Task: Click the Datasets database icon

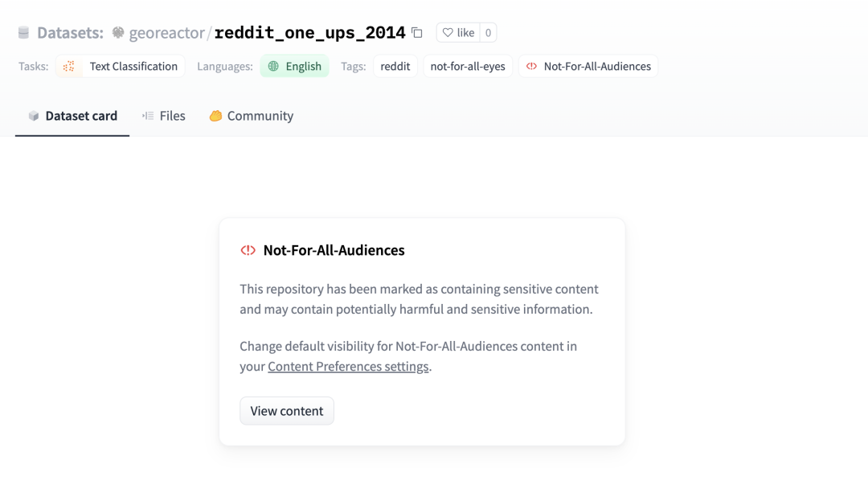Action: 23,33
